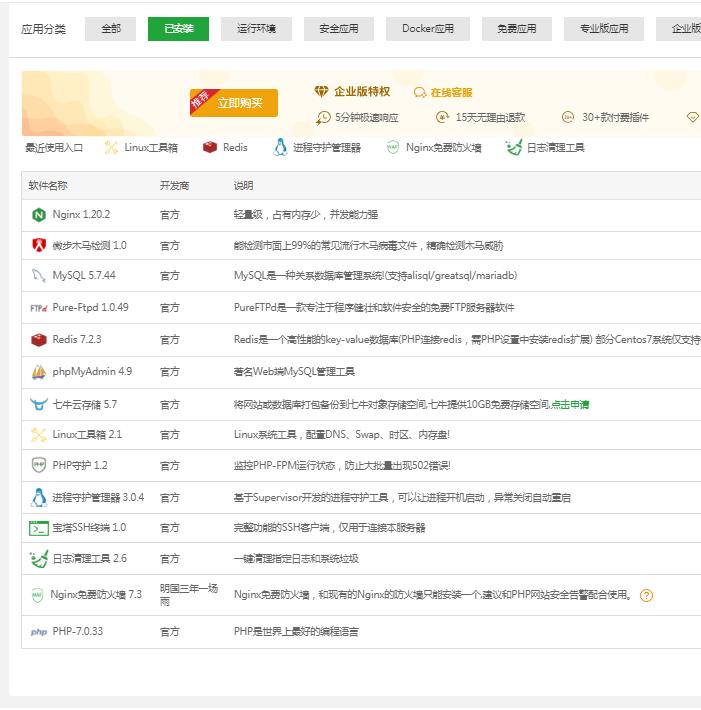Click the 宝塔SSH终端 1.0 software name

(89, 528)
